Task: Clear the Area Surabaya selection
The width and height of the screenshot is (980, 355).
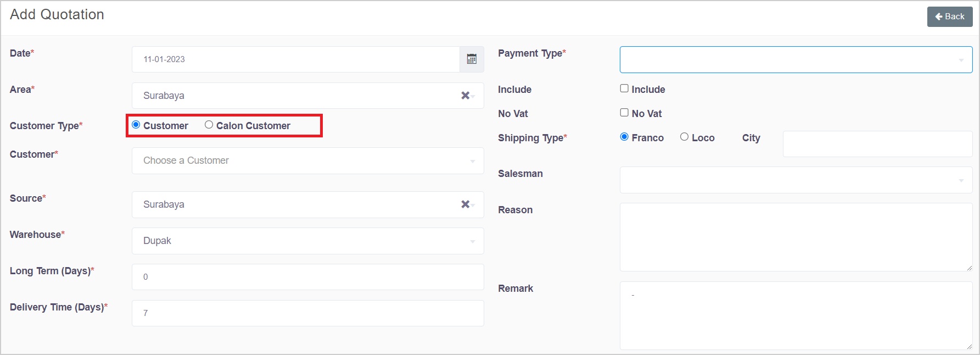Action: (x=465, y=96)
